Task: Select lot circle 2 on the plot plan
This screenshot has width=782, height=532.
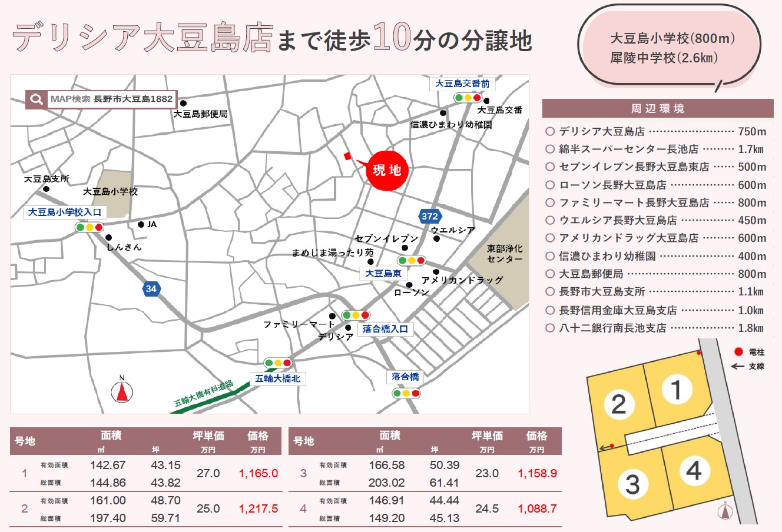Action: tap(619, 404)
